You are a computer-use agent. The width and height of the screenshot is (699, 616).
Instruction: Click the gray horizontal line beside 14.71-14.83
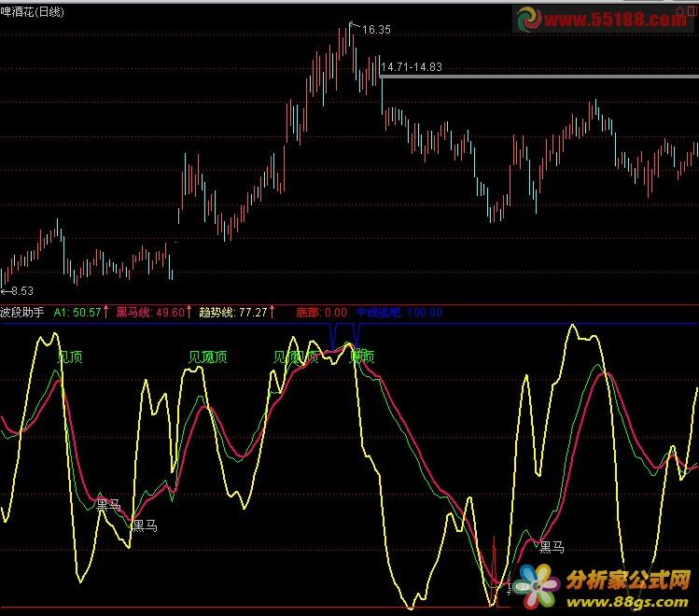pos(539,77)
